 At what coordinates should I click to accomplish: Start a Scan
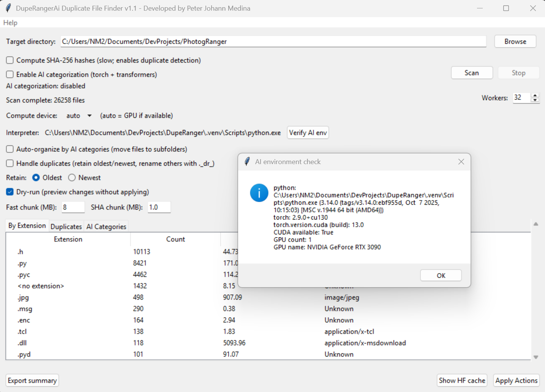click(x=472, y=73)
